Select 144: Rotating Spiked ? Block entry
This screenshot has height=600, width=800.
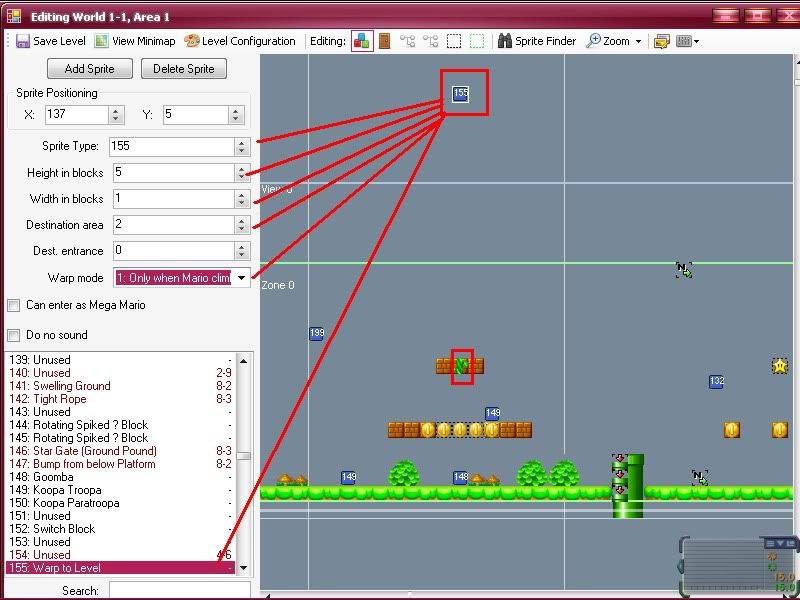click(x=120, y=425)
